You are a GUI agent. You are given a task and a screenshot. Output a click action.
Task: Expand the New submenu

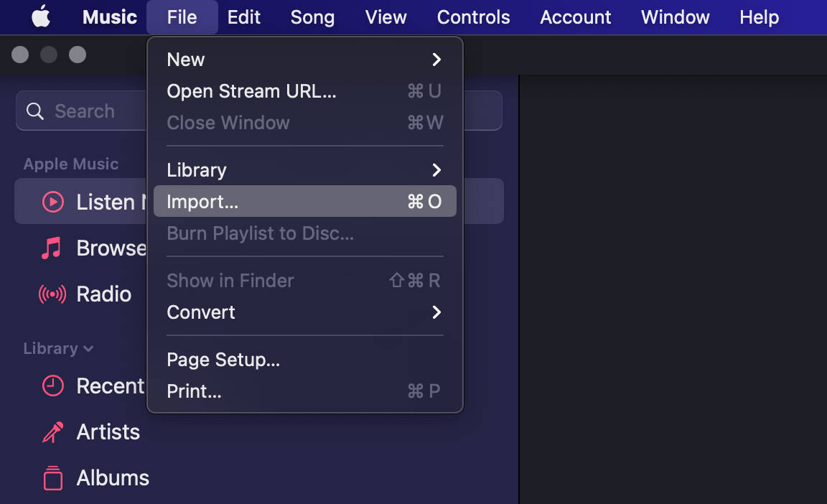click(305, 60)
